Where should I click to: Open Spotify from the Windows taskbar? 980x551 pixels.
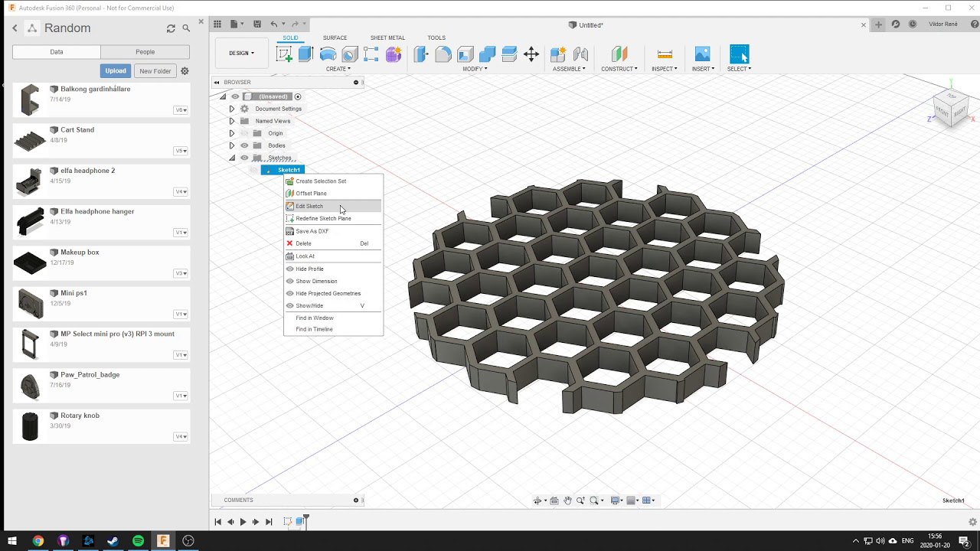(x=138, y=541)
